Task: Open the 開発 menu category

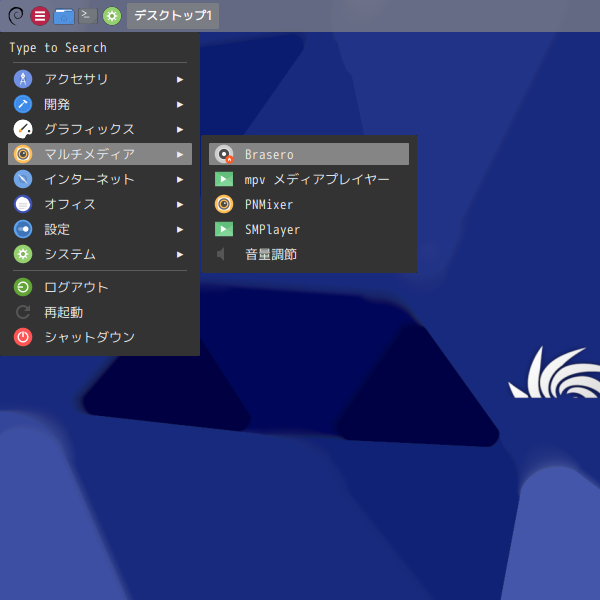Action: (x=100, y=104)
